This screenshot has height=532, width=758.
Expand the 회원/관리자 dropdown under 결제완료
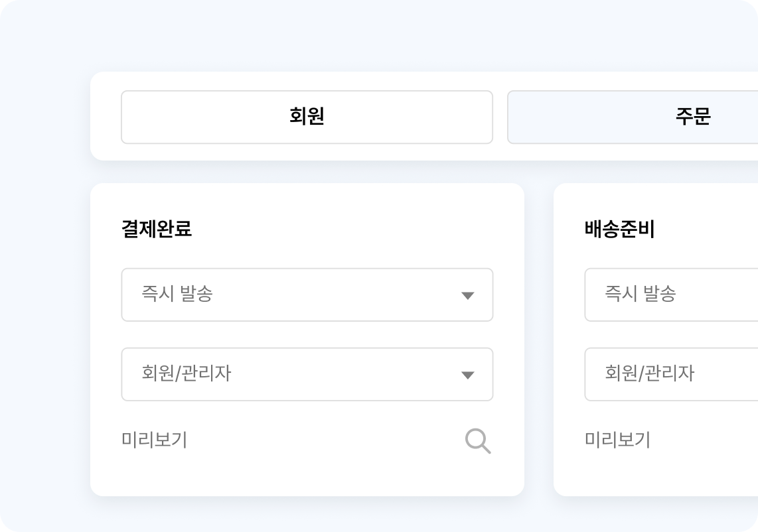(307, 374)
